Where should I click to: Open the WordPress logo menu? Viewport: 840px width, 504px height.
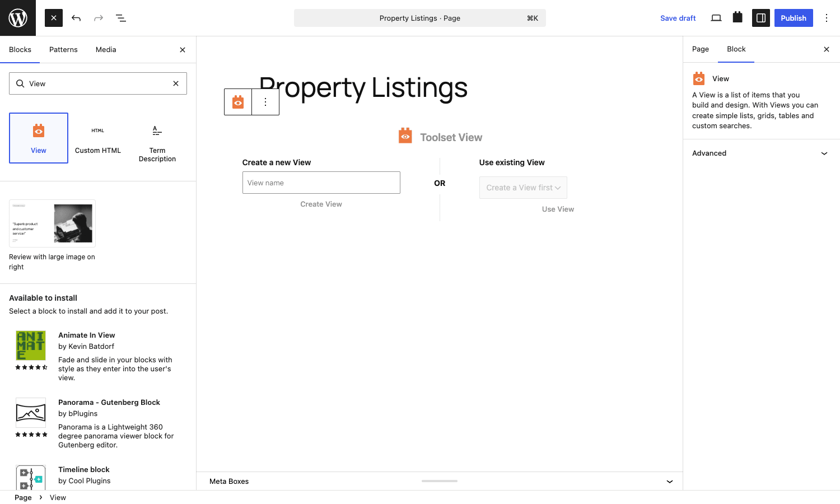[x=18, y=18]
